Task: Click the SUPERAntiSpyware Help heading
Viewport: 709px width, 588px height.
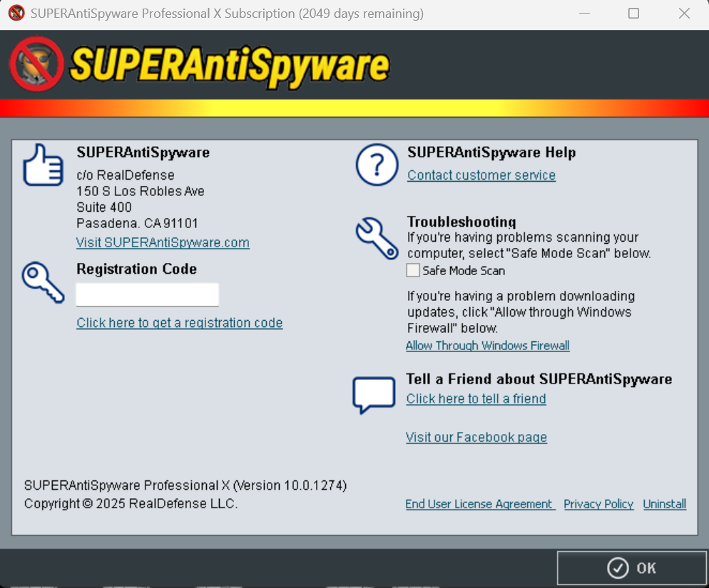Action: (491, 153)
